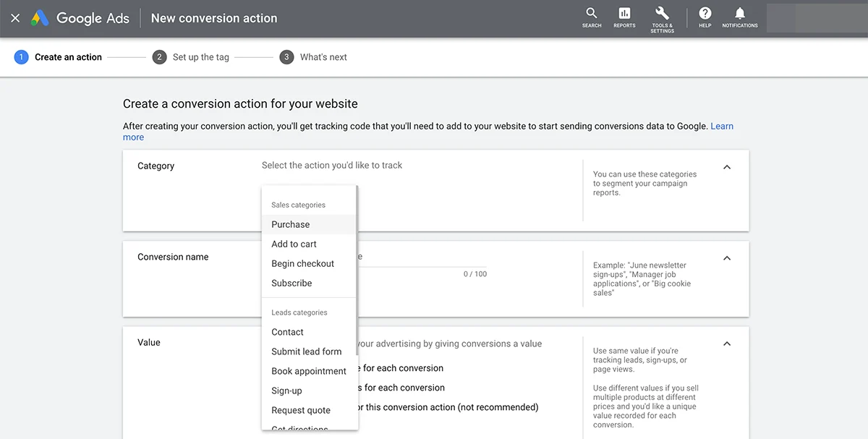
Task: Pick Subscribe from Sales categories
Action: click(x=292, y=283)
